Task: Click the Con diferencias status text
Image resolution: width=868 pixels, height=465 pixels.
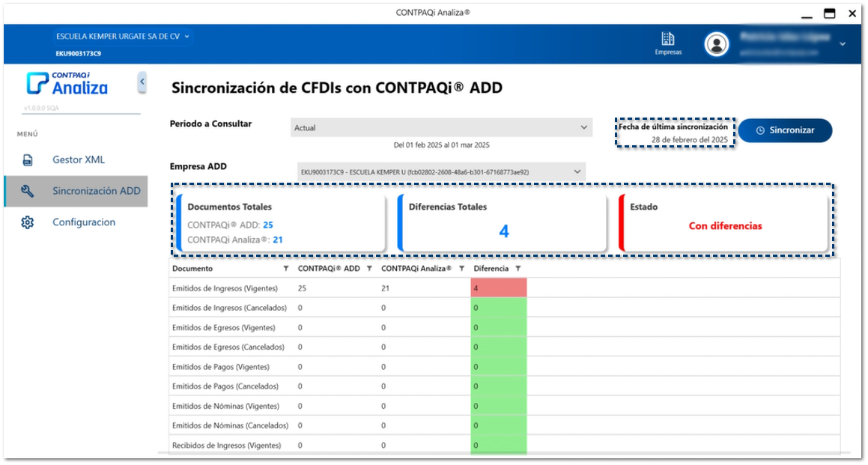Action: coord(725,226)
